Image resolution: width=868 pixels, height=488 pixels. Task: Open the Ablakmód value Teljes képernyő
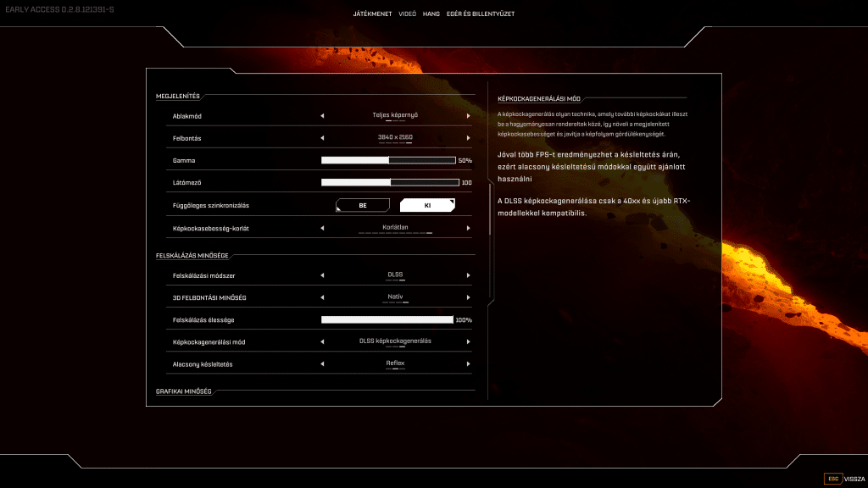pos(395,115)
